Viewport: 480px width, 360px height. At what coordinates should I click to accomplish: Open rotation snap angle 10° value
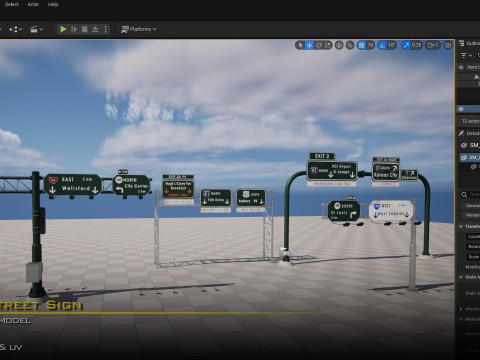click(x=392, y=45)
